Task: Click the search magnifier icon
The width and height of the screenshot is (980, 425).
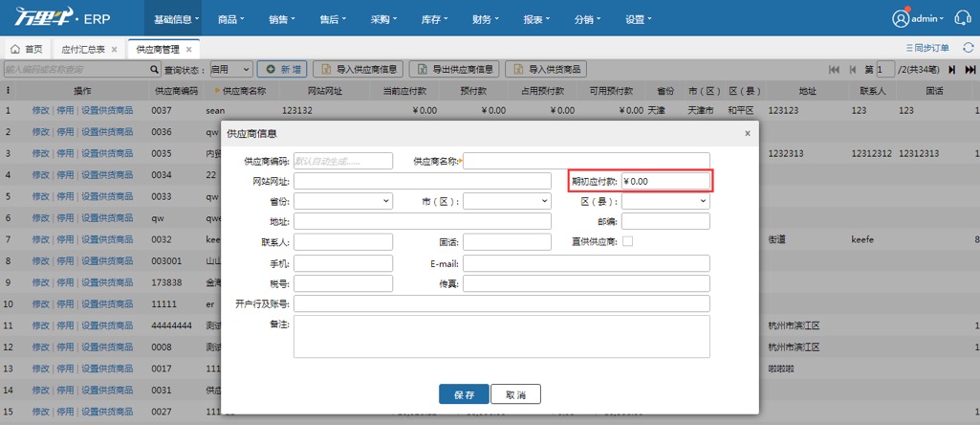Action: click(155, 70)
